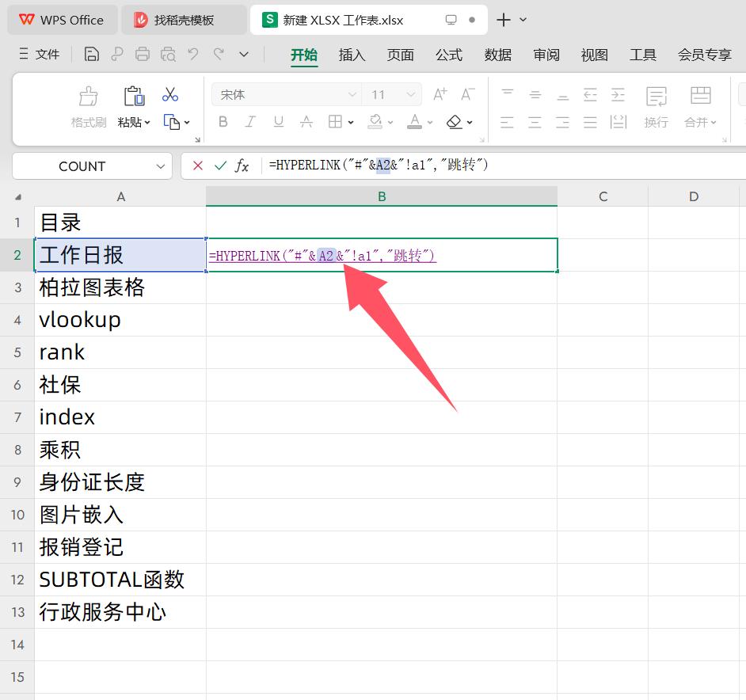Click the Cut scissors icon
This screenshot has height=700, width=746.
(x=170, y=95)
